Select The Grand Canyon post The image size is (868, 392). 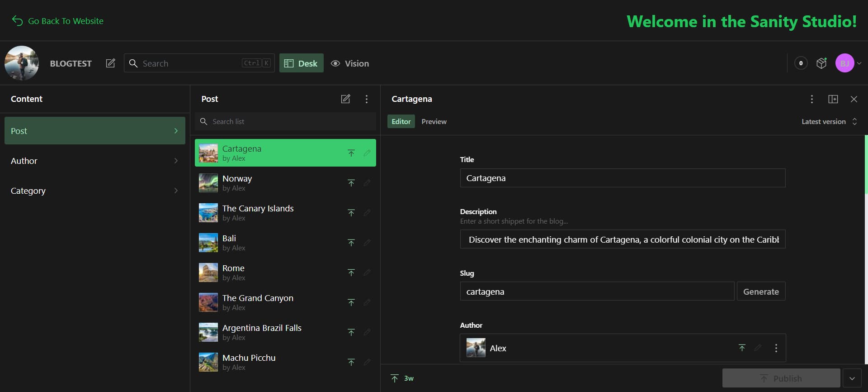click(285, 302)
